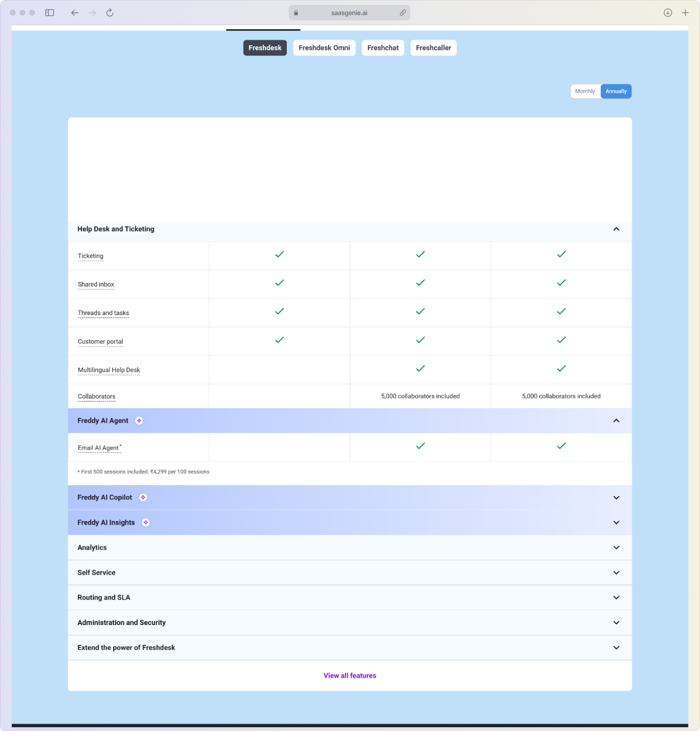The height and width of the screenshot is (731, 700).
Task: Click the link icon in the address bar
Action: 402,13
